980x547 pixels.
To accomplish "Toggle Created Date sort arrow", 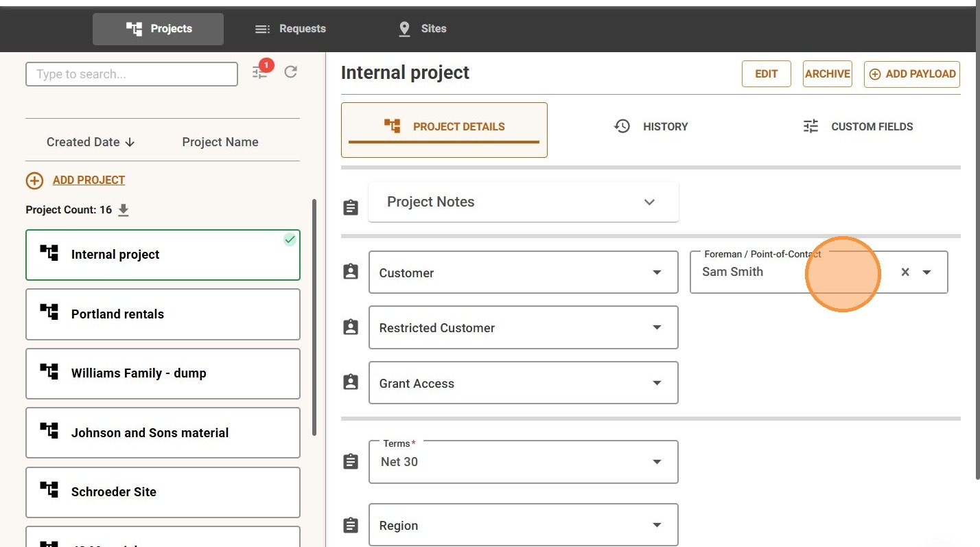I will [x=130, y=142].
